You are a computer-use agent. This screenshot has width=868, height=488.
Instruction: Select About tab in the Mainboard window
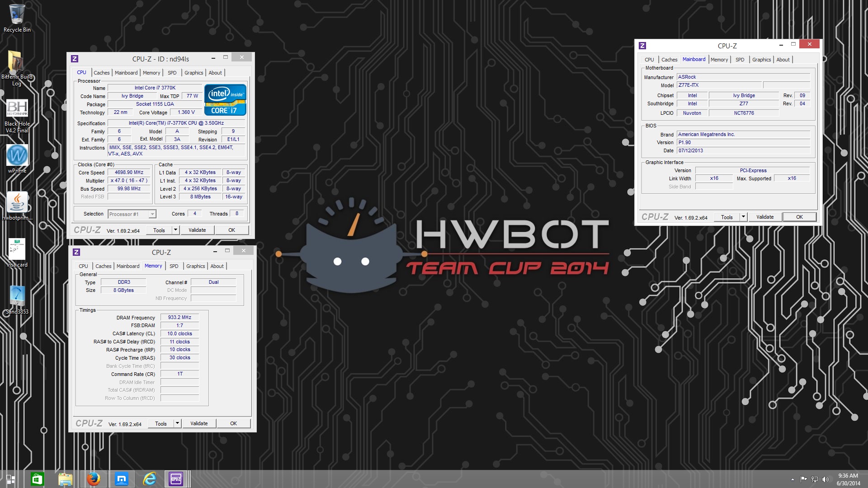(x=783, y=60)
